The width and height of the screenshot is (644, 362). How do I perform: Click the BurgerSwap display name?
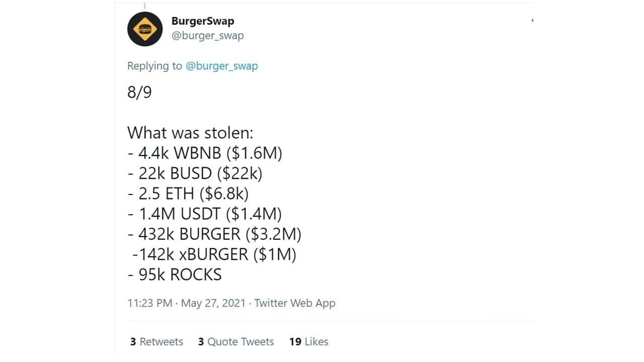tap(203, 21)
